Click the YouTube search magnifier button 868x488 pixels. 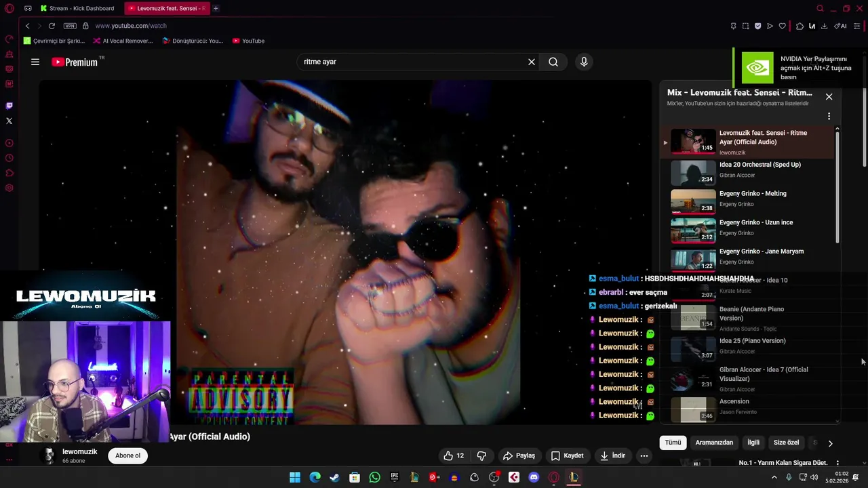click(x=553, y=62)
